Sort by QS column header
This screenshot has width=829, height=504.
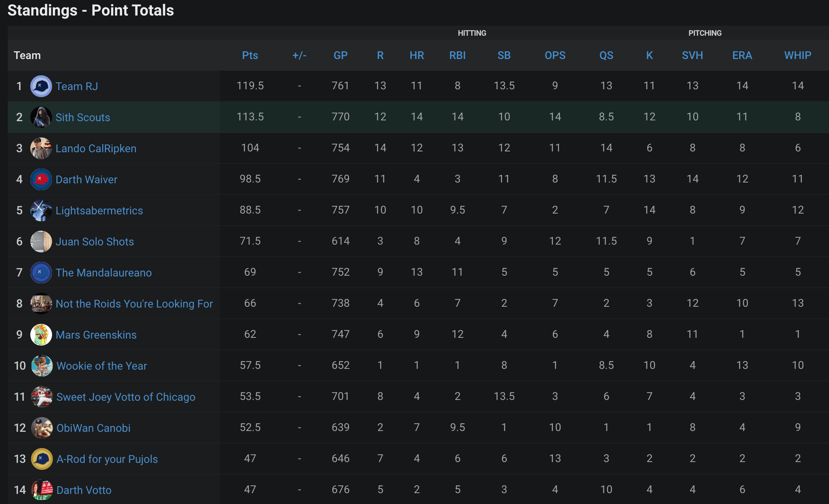[x=606, y=55]
